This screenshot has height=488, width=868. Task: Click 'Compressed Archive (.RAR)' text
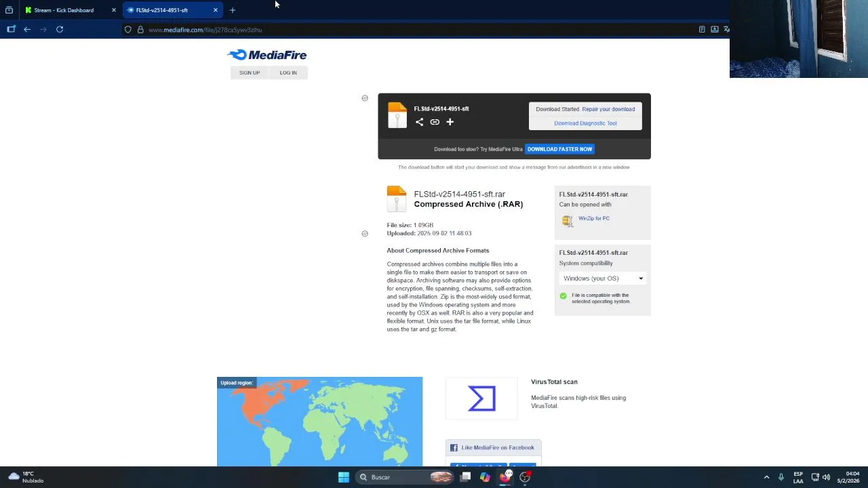[469, 204]
